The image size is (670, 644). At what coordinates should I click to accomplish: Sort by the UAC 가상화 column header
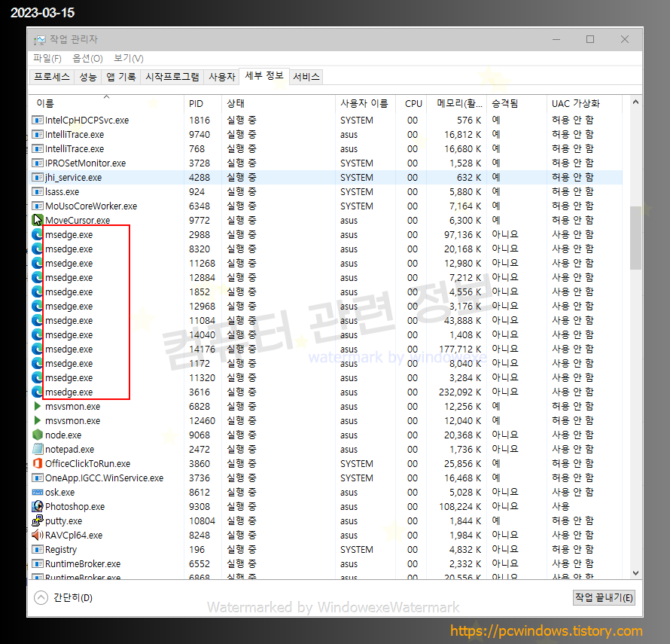tap(583, 103)
